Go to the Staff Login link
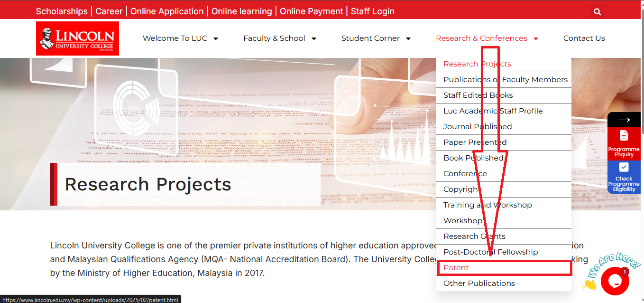The image size is (644, 303). click(x=373, y=11)
